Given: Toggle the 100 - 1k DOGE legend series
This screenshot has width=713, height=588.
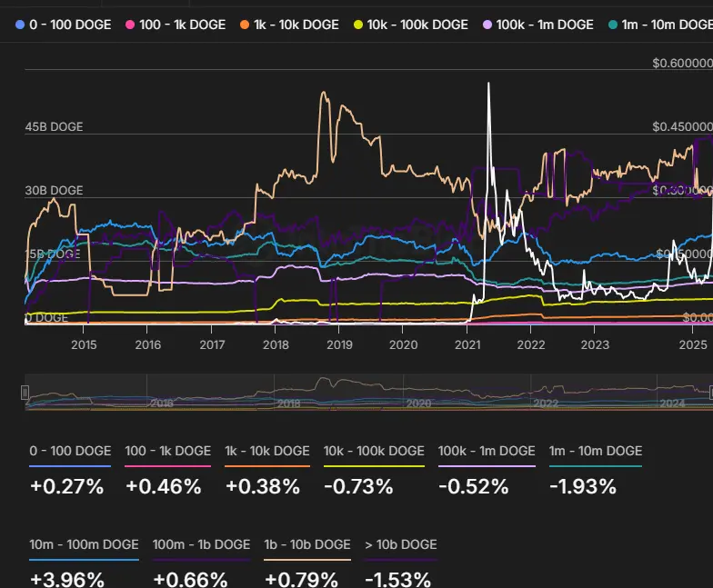Looking at the screenshot, I should click(176, 25).
